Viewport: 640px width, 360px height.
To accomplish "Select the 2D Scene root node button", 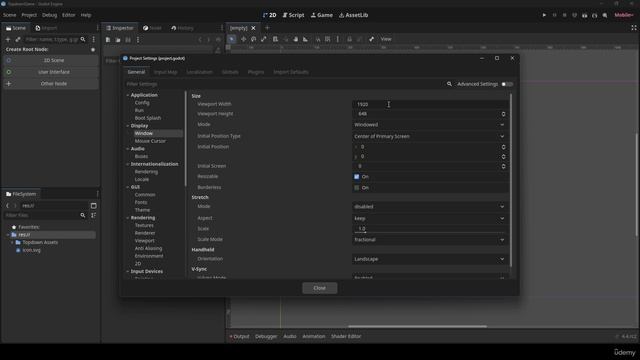I will (51, 60).
